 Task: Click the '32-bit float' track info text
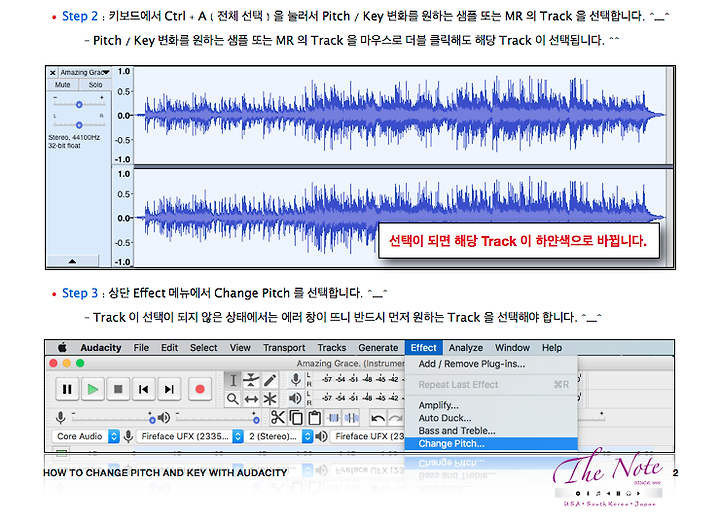64,146
